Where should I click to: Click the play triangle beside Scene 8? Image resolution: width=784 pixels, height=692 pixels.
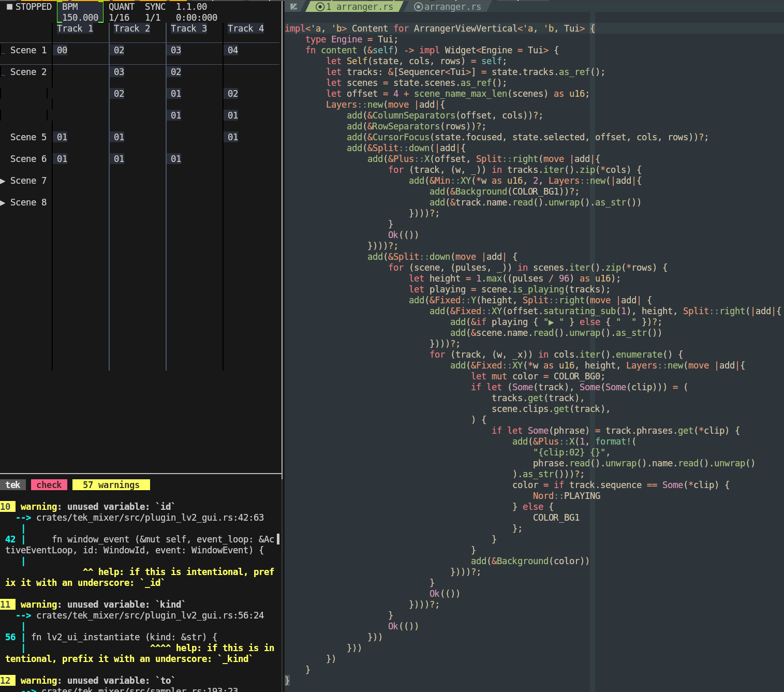pos(3,202)
